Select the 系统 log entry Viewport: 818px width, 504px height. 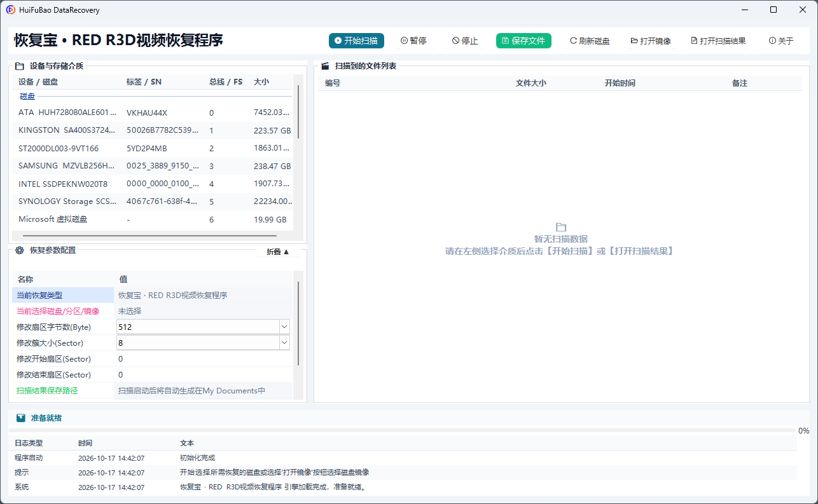click(x=403, y=487)
